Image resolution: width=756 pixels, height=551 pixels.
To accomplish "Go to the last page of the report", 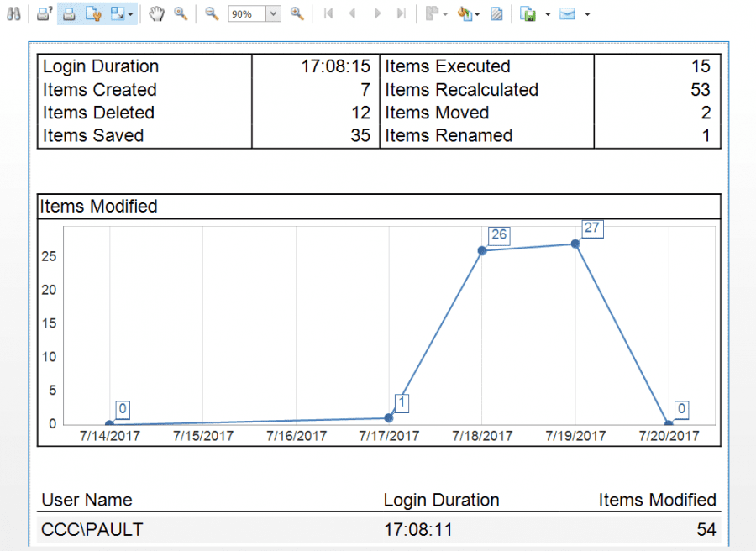I will [401, 13].
